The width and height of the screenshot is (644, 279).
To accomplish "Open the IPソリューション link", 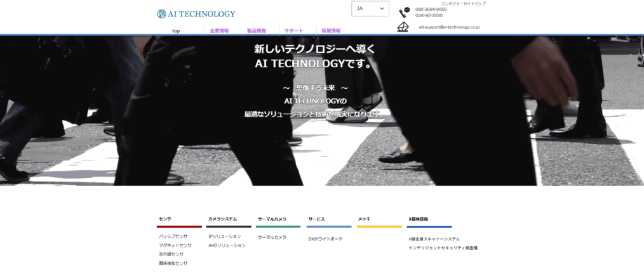I will 225,237.
